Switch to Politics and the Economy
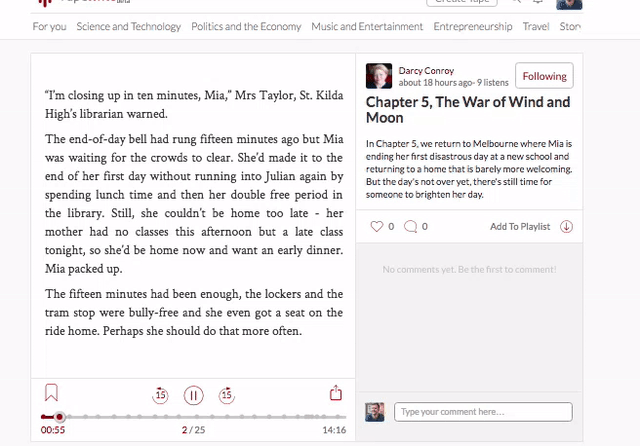 tap(246, 27)
